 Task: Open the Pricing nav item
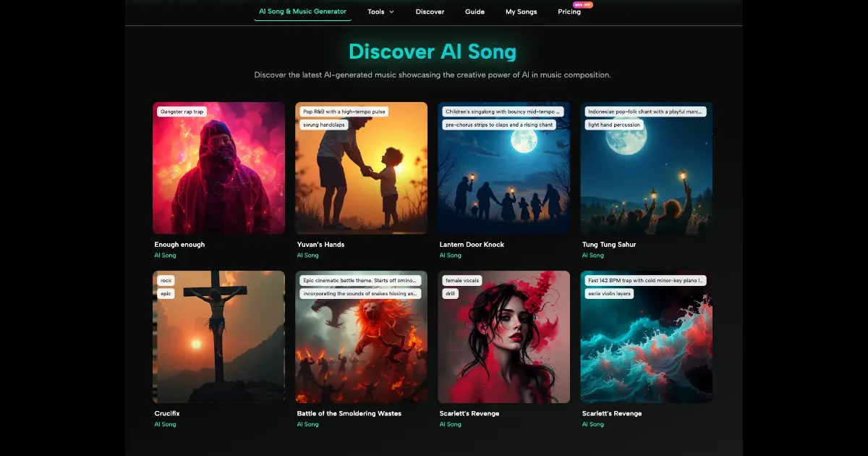coord(569,12)
